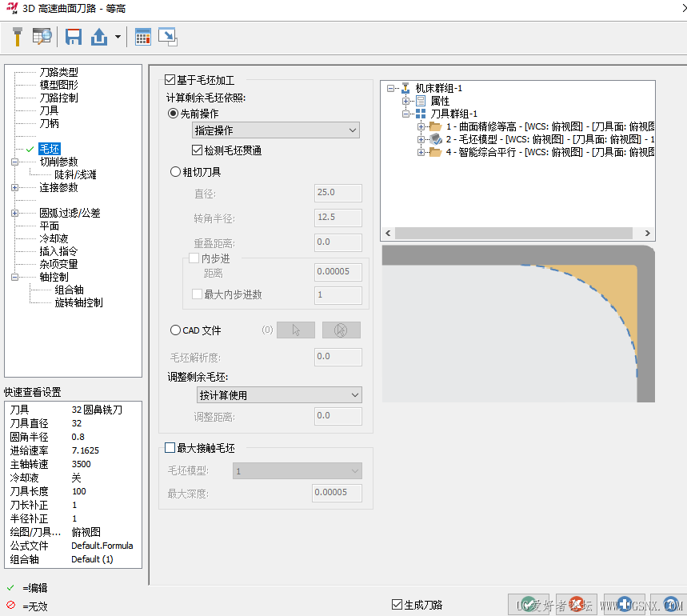Toggle the 生成刀路 checkbox

(397, 605)
